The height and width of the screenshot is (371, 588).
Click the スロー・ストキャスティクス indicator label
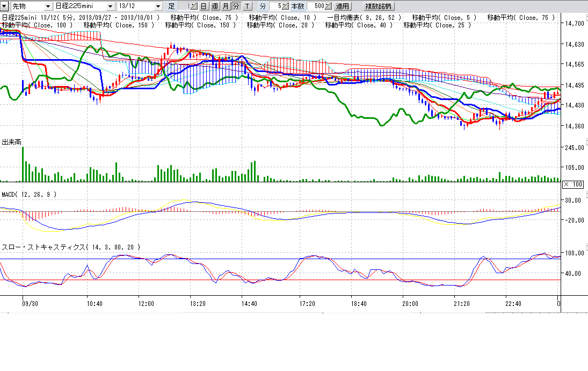tap(71, 247)
